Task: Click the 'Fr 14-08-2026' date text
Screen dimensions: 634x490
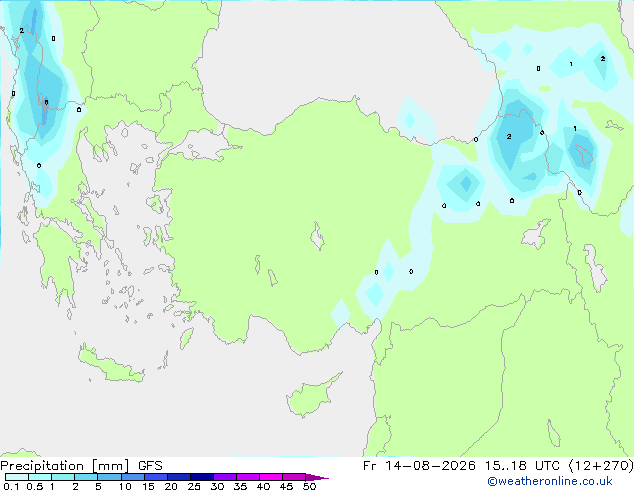Action: (419, 466)
